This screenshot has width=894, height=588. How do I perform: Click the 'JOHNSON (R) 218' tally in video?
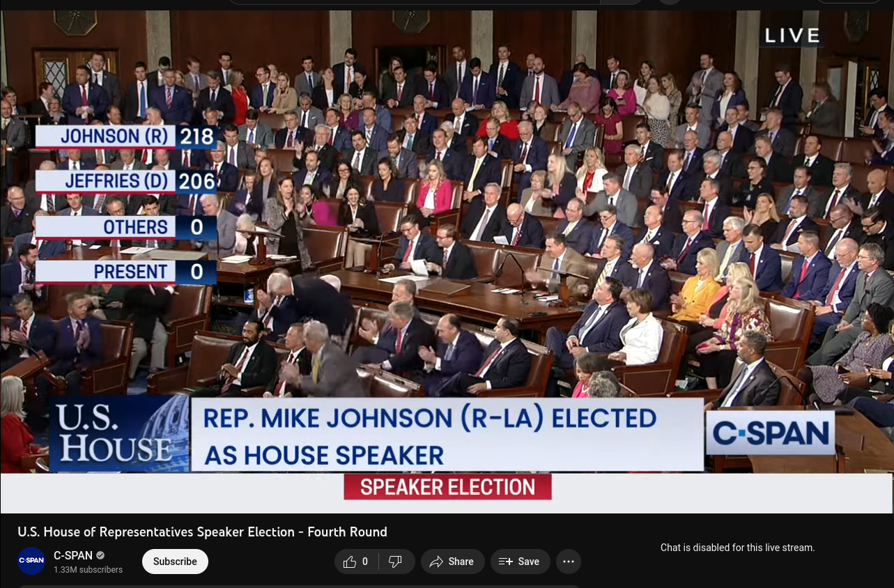(125, 137)
